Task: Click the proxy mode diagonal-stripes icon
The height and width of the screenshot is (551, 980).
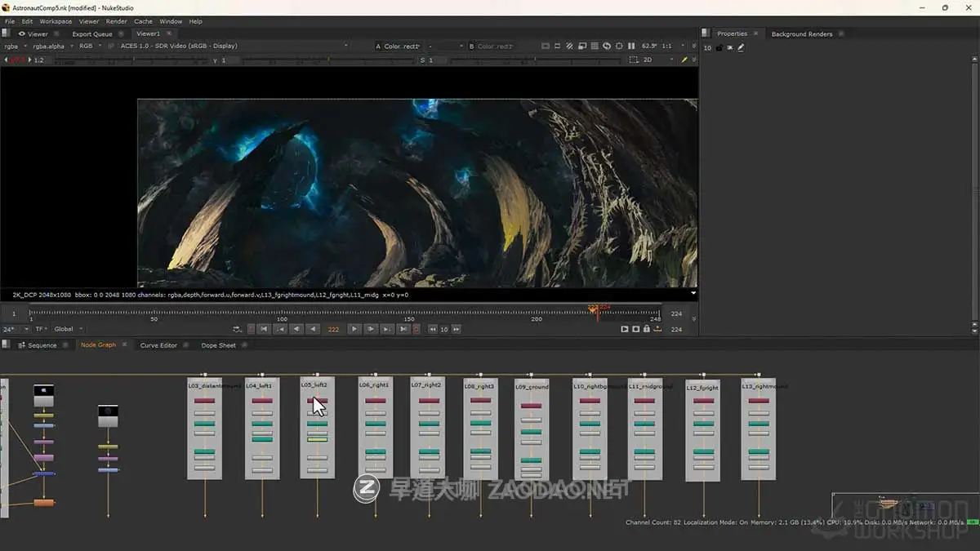Action: point(568,47)
